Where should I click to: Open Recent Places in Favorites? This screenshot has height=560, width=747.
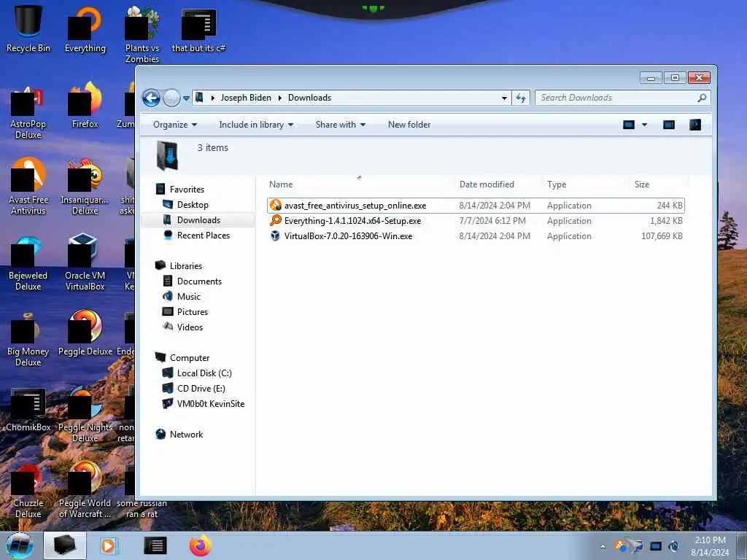204,236
